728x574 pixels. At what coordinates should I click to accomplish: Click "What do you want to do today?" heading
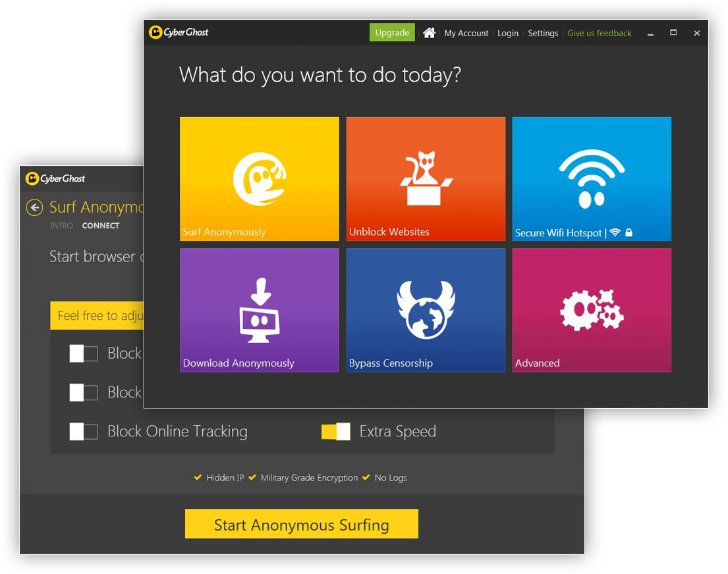click(x=320, y=75)
